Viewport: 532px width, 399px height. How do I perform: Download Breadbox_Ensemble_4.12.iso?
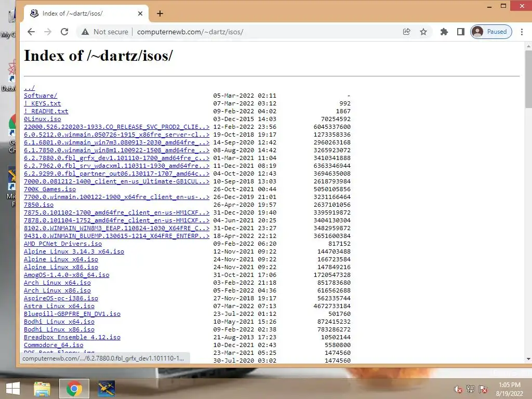pyautogui.click(x=72, y=338)
